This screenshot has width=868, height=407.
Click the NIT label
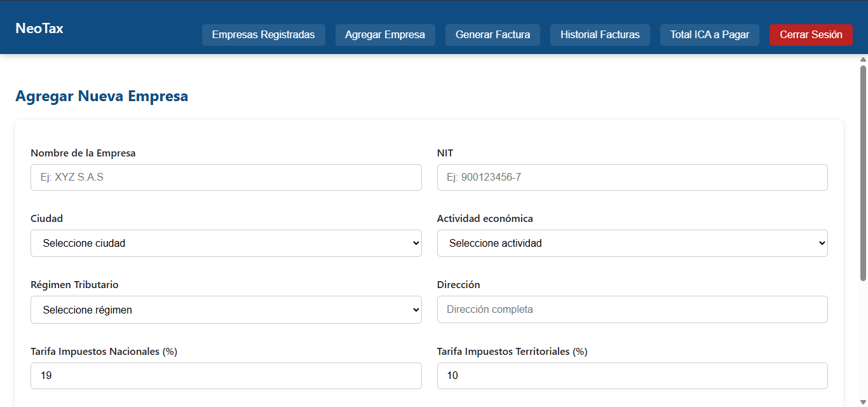coord(445,153)
